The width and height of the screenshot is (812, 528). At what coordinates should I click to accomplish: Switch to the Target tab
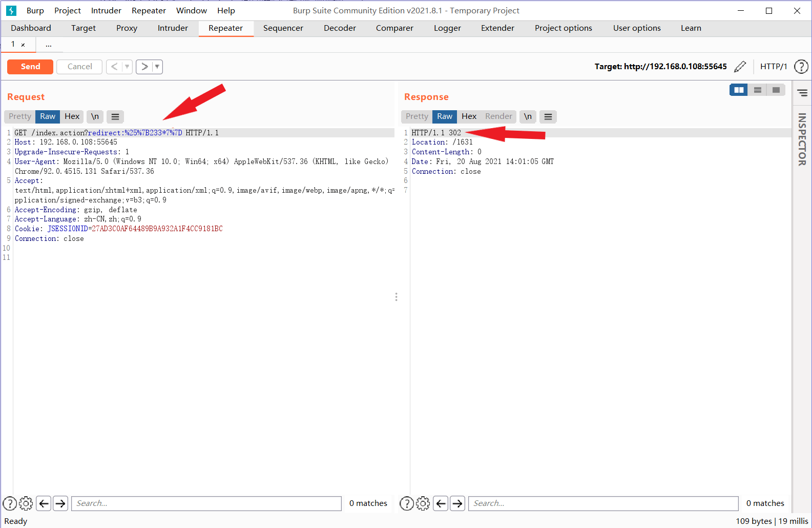pos(84,28)
